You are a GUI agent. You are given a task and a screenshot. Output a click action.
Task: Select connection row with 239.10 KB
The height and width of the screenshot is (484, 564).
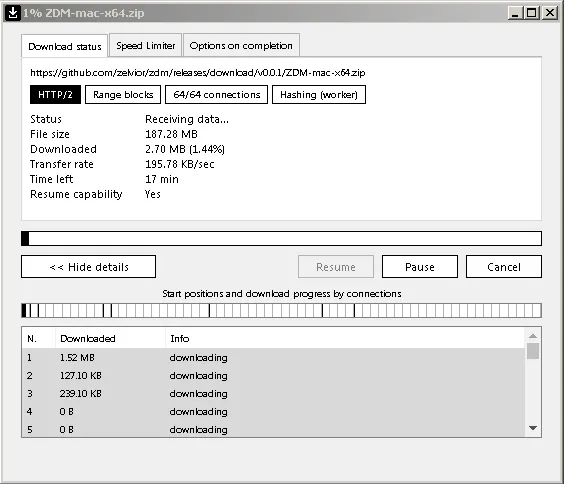point(273,393)
